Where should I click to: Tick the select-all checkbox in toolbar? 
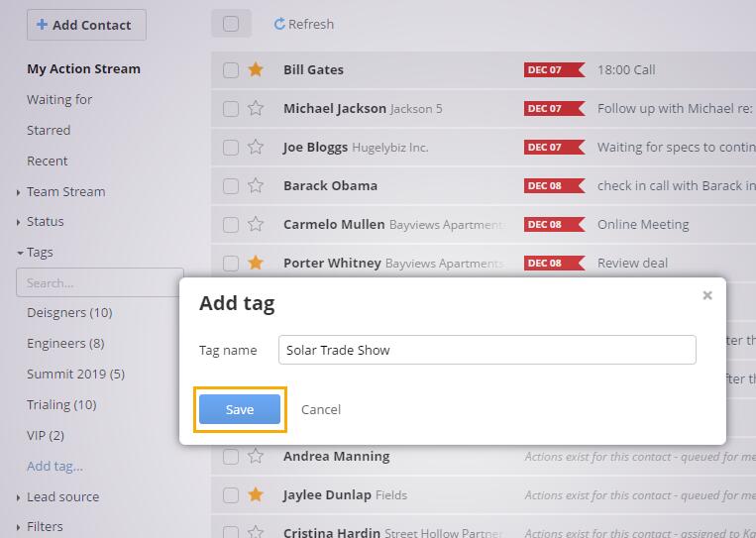click(x=231, y=24)
